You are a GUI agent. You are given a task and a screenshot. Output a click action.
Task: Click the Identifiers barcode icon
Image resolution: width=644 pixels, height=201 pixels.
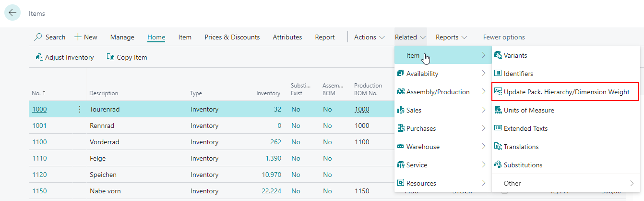(498, 74)
